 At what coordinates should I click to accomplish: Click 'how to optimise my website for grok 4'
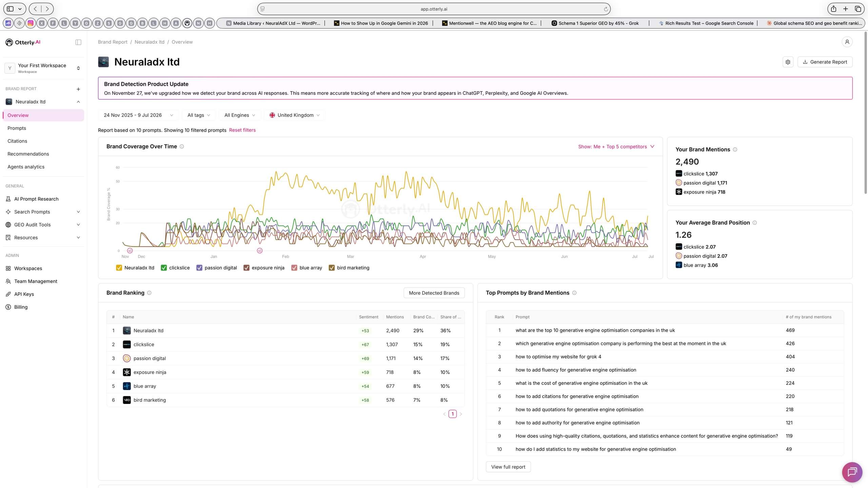coord(558,357)
